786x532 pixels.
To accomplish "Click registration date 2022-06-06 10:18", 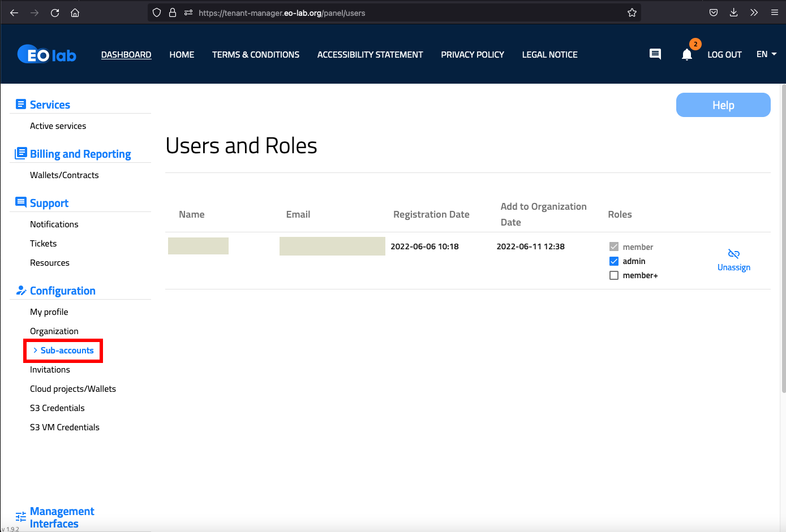I will coord(424,246).
